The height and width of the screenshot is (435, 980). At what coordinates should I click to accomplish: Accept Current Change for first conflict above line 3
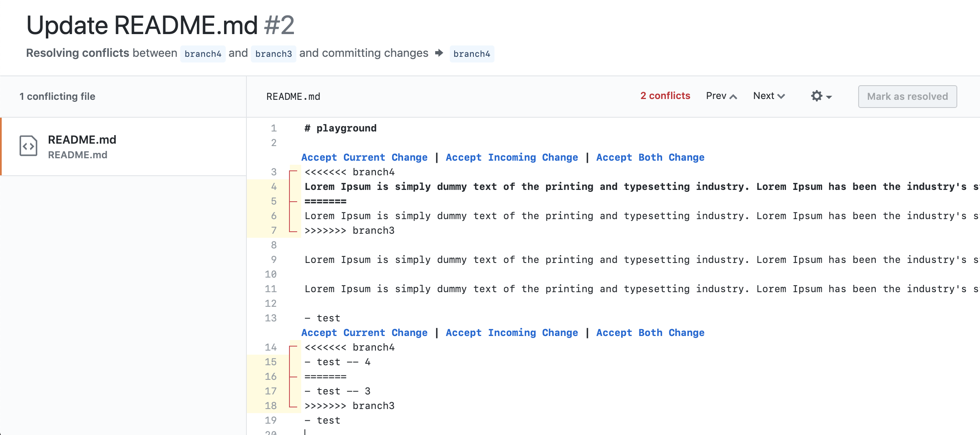tap(364, 157)
